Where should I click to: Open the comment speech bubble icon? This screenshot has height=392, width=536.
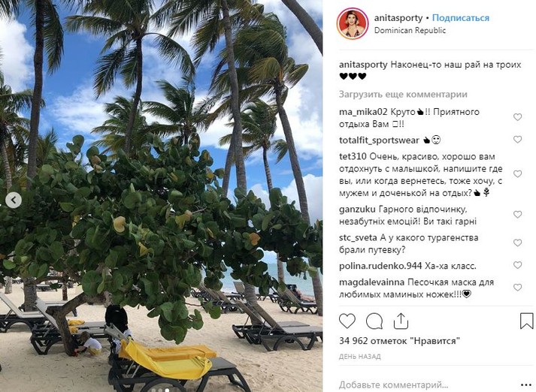[x=374, y=321]
